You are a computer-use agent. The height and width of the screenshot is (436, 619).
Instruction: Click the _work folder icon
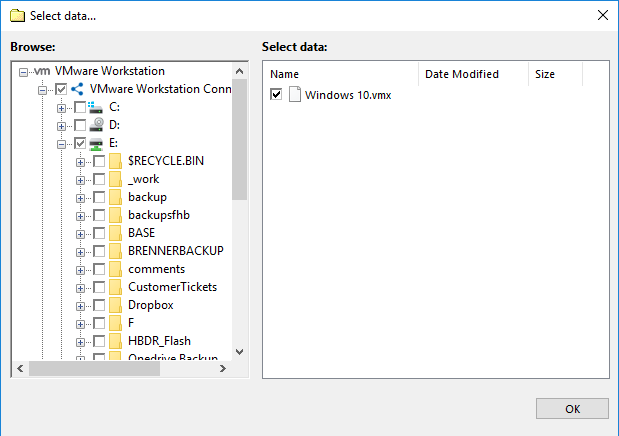tap(115, 179)
